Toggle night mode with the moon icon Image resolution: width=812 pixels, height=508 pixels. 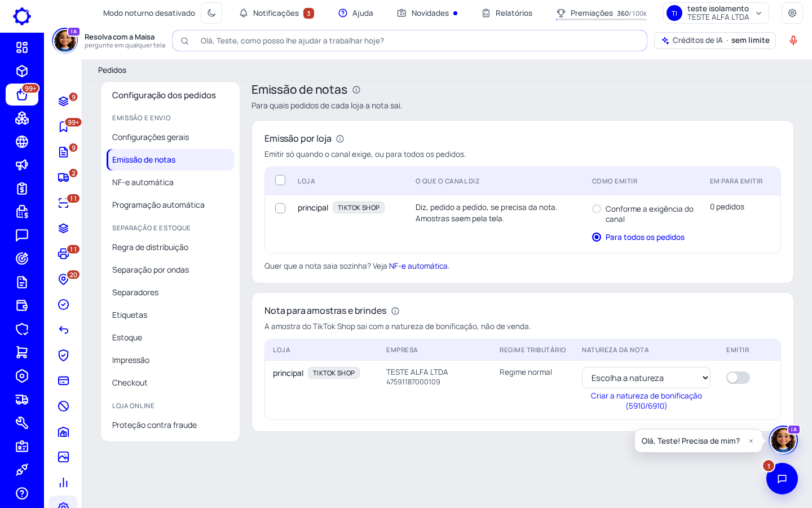(x=211, y=13)
